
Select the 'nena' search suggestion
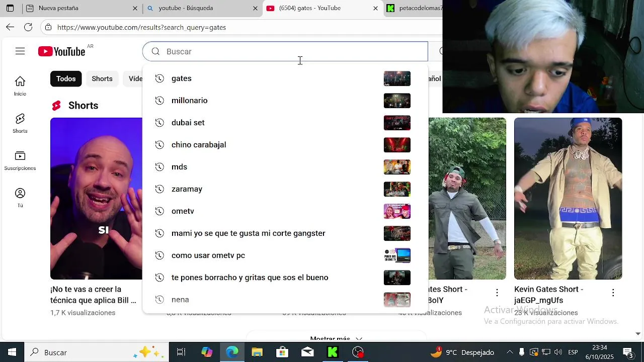285,300
